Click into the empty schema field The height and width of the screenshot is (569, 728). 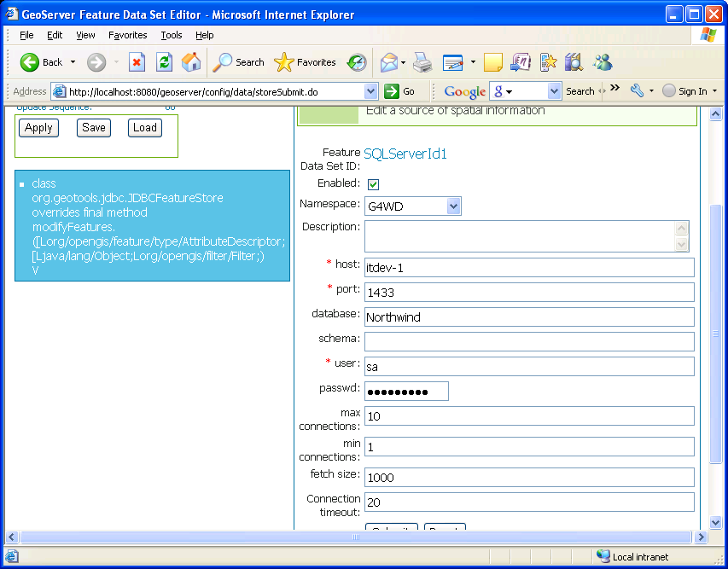[529, 341]
